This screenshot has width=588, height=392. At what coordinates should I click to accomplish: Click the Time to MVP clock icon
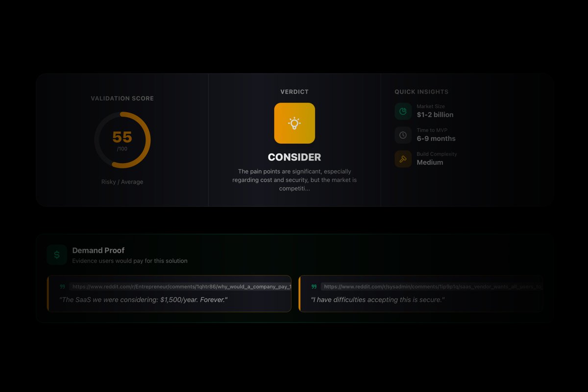tap(403, 135)
